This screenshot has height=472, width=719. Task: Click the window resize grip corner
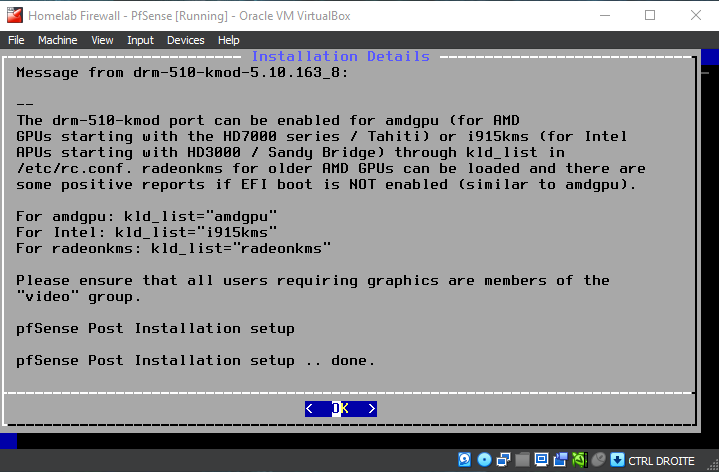pos(713,466)
